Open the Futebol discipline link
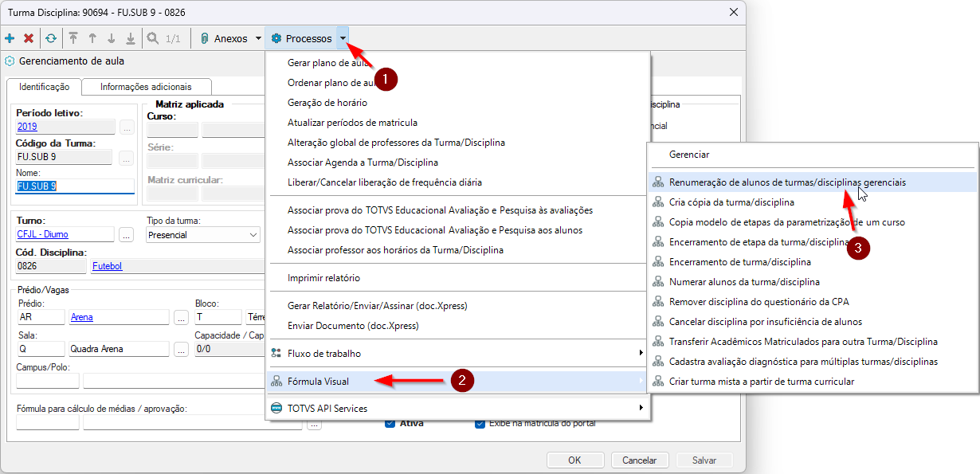This screenshot has width=980, height=474. [107, 266]
